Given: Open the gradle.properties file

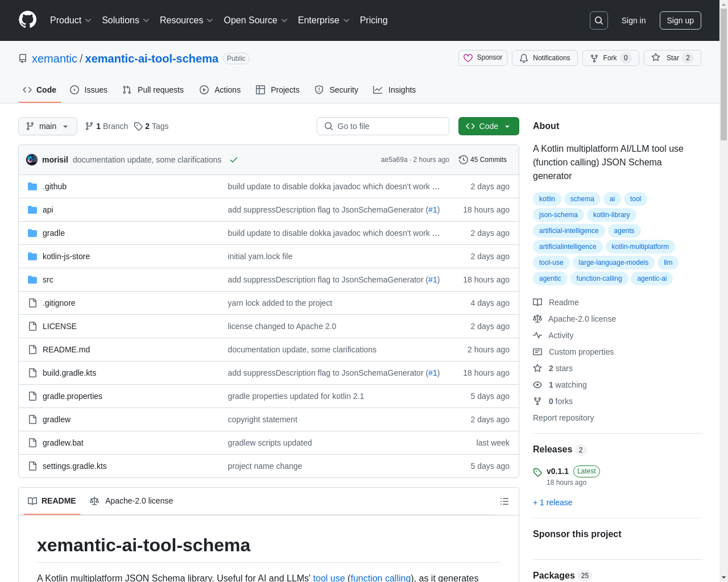Looking at the screenshot, I should click(72, 396).
